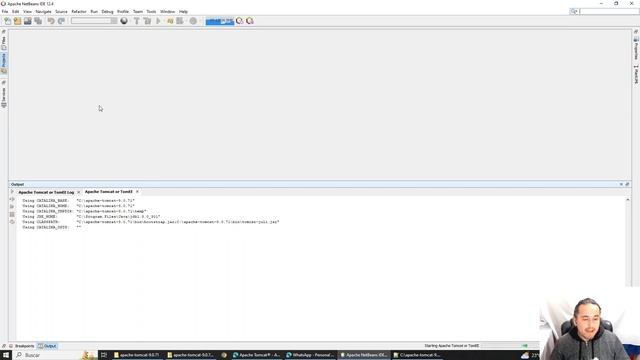The width and height of the screenshot is (640, 360).
Task: Click the Debug Project toolbar icon
Action: pos(170,21)
